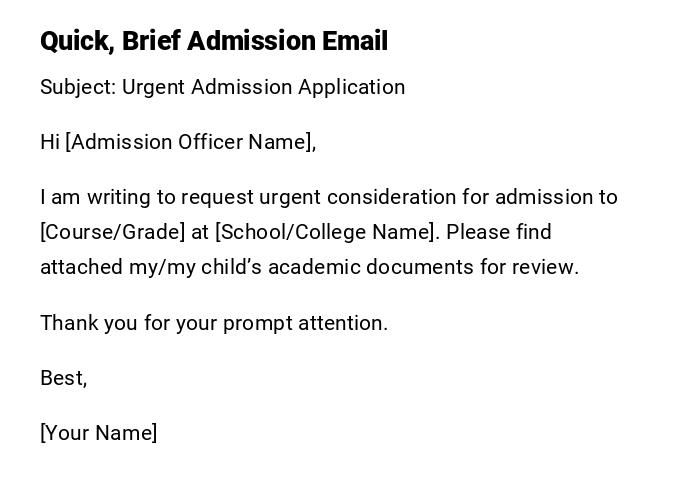Click the "Subject:" label
Screen dimensions: 700x495
[78, 87]
